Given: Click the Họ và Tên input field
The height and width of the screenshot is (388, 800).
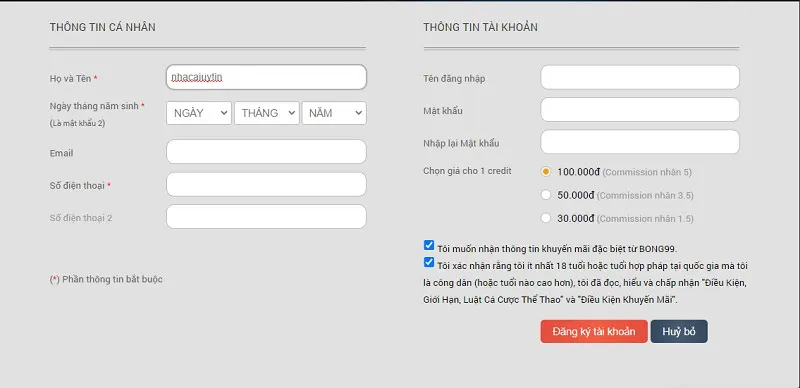Looking at the screenshot, I should pos(266,77).
